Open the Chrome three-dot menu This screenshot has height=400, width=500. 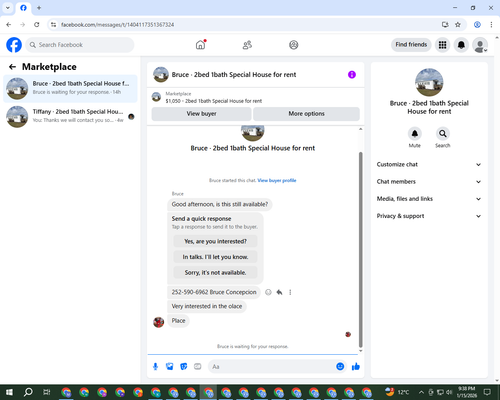click(491, 25)
